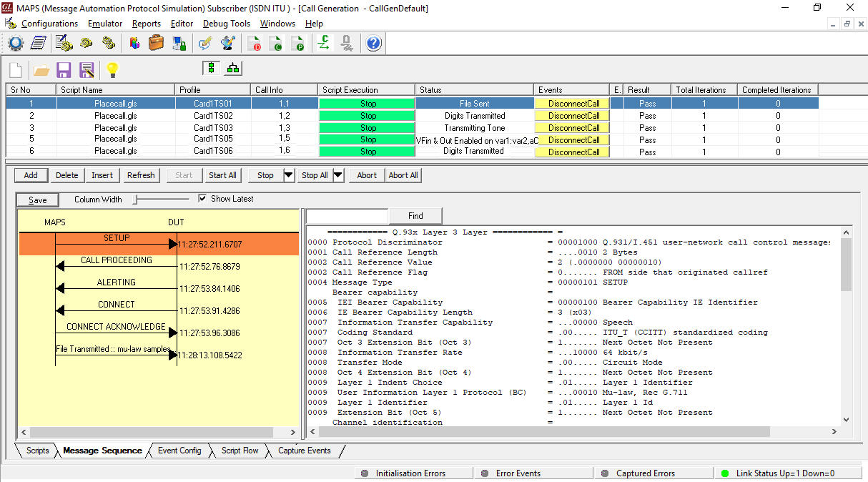Open the Windows menu
Screen dimensions: 868x482
[277, 24]
